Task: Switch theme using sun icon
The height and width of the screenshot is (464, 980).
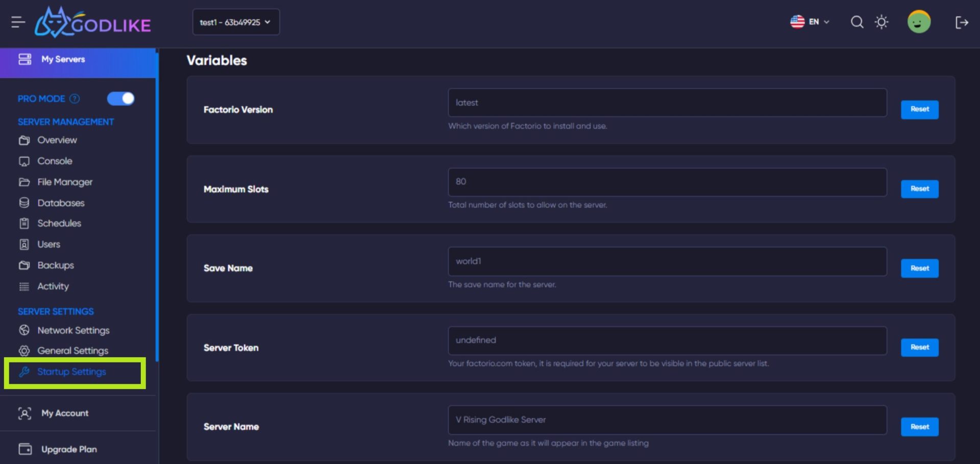Action: (x=881, y=22)
